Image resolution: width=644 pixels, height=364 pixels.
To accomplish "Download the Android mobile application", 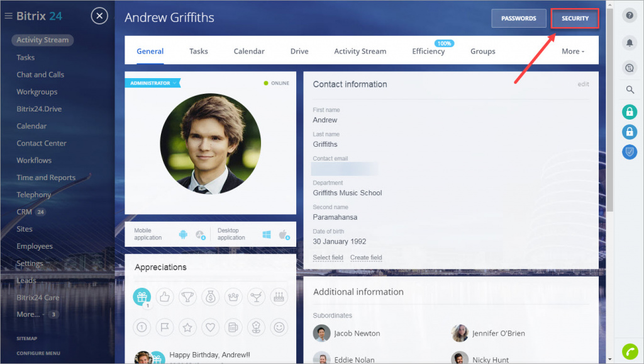I will coord(183,234).
